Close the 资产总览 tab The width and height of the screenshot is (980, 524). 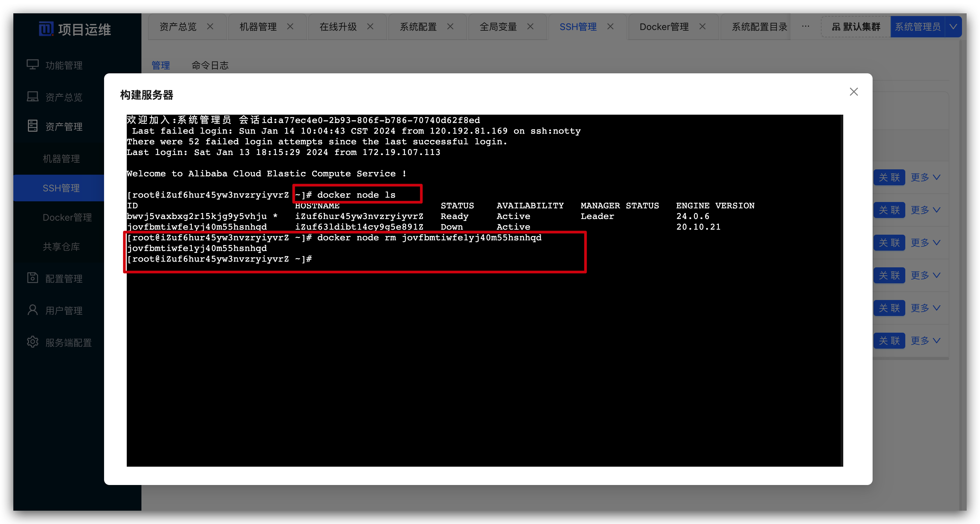pyautogui.click(x=210, y=27)
